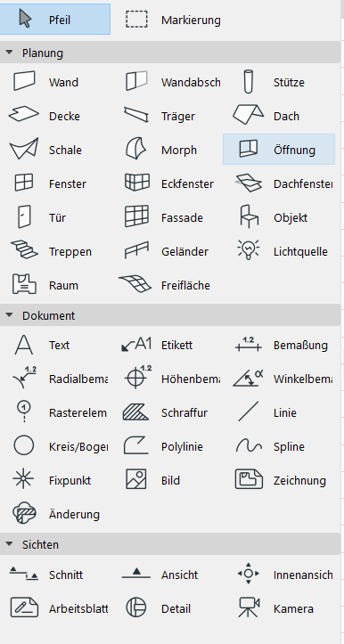Activate the Lichtquelle lamp tool

point(280,251)
